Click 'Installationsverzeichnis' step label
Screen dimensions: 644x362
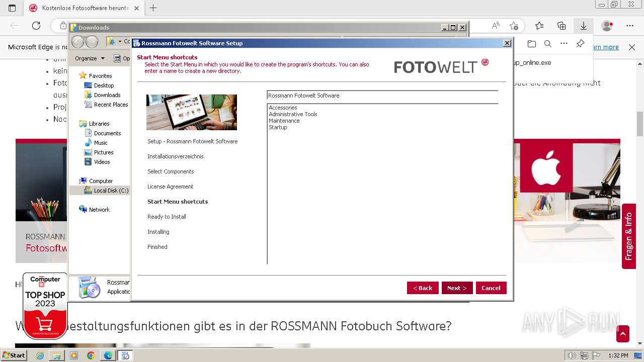click(x=176, y=156)
